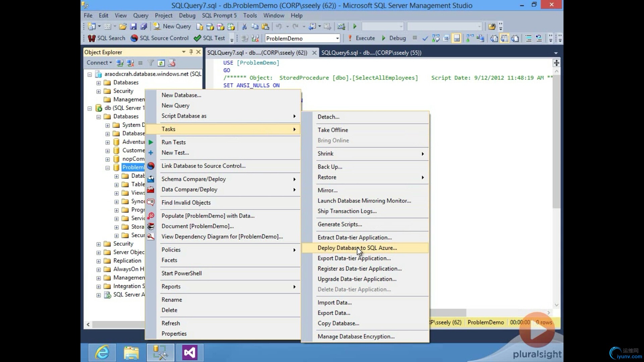Open Connect dropdown in Object Explorer

coord(99,63)
